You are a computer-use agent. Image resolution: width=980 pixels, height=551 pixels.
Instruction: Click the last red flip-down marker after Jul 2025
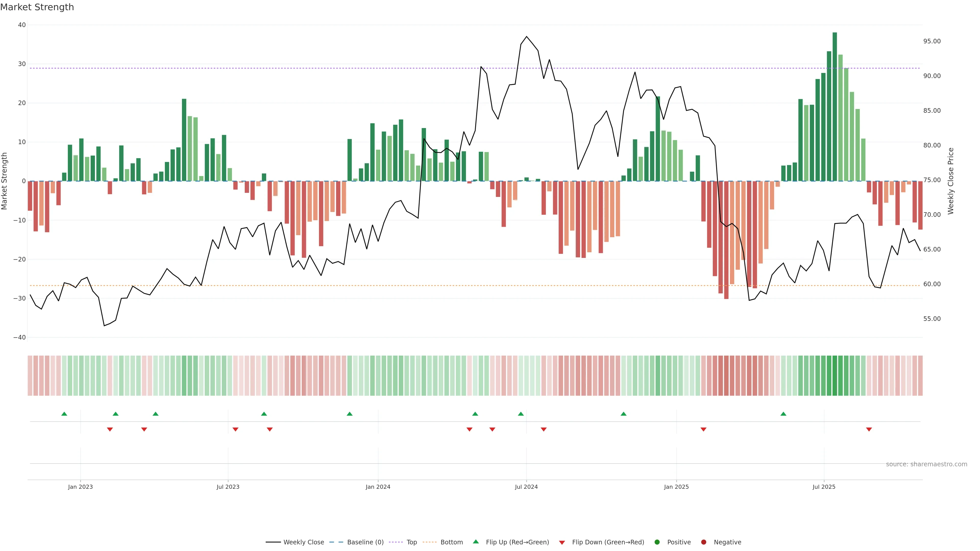pyautogui.click(x=869, y=429)
